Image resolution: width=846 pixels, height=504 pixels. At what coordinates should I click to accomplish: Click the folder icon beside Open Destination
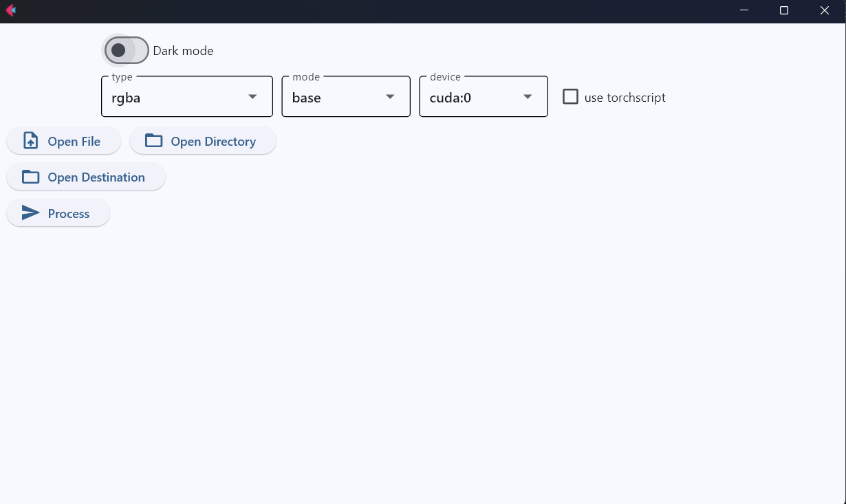point(30,176)
